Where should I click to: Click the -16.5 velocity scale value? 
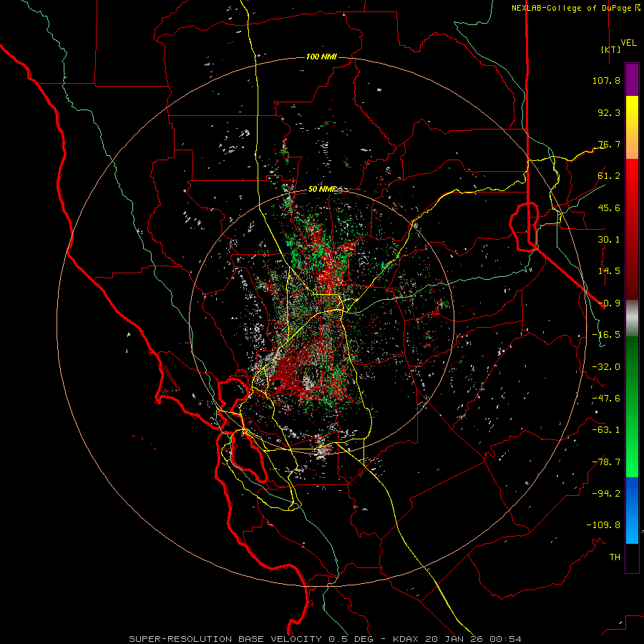[606, 335]
